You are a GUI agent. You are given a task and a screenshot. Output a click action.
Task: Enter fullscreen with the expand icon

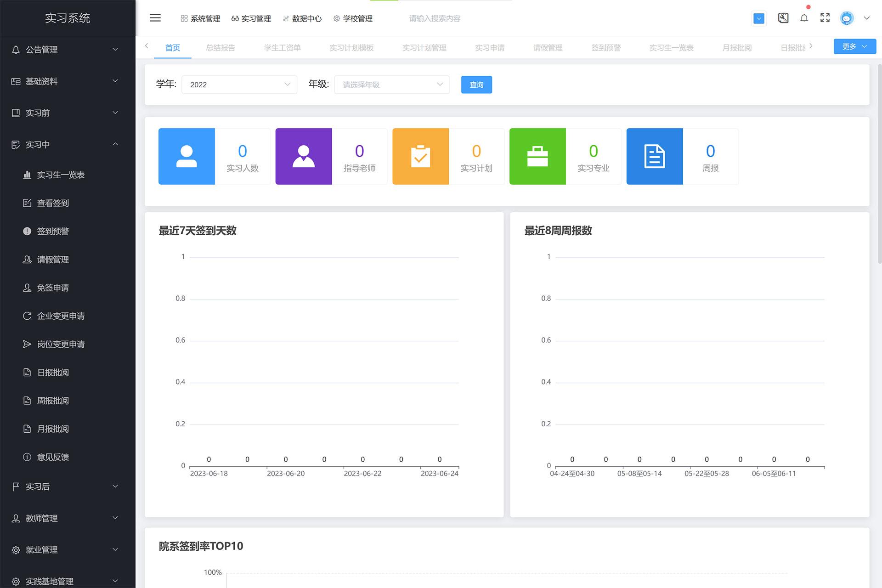825,18
